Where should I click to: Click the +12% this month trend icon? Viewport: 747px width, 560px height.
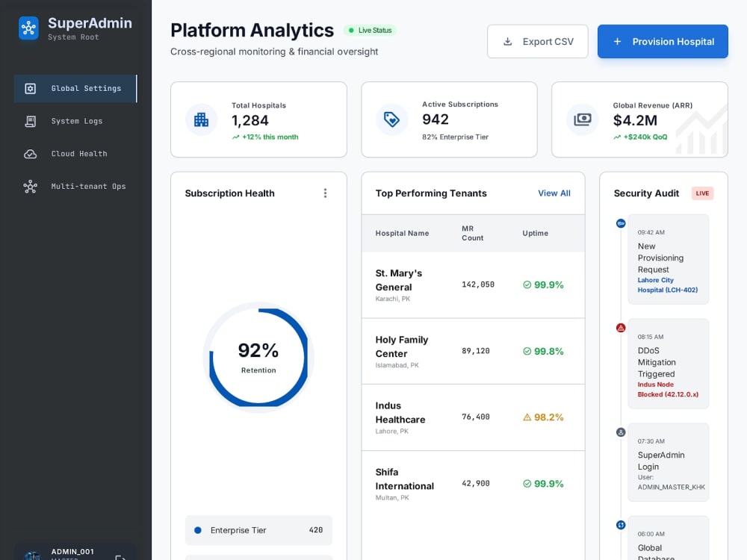tap(235, 137)
